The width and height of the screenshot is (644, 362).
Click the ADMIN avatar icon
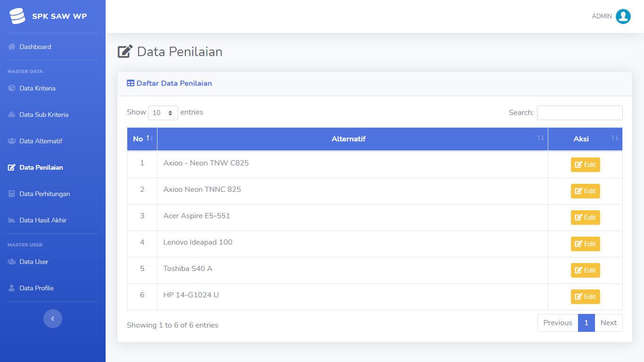pyautogui.click(x=623, y=16)
